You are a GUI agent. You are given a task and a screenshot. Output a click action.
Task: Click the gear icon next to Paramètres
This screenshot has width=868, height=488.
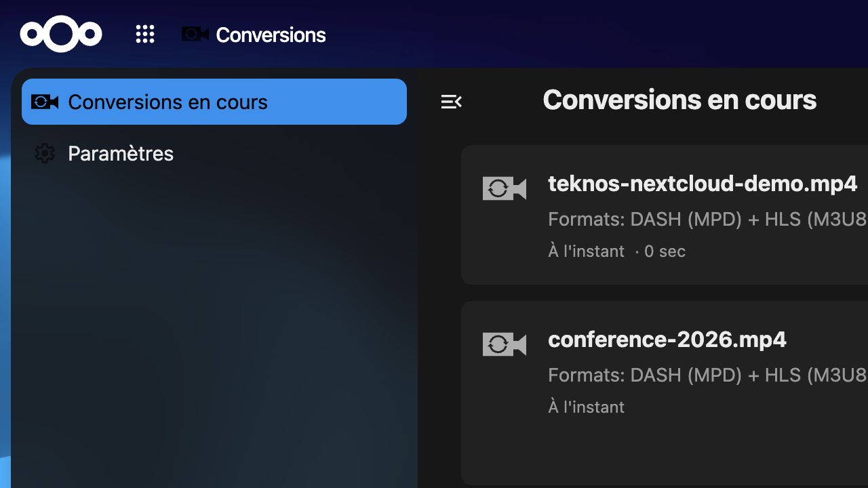(x=45, y=153)
